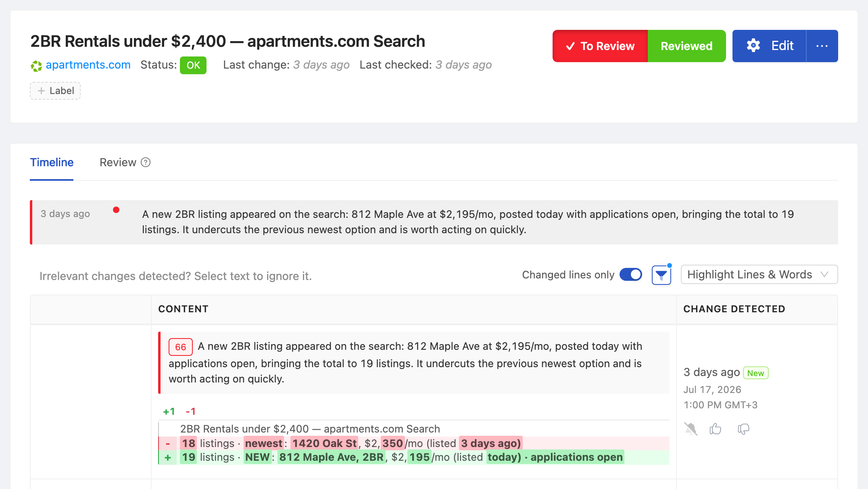The image size is (868, 489).
Task: Click the Irrelevant changes detected hint text
Action: [175, 276]
